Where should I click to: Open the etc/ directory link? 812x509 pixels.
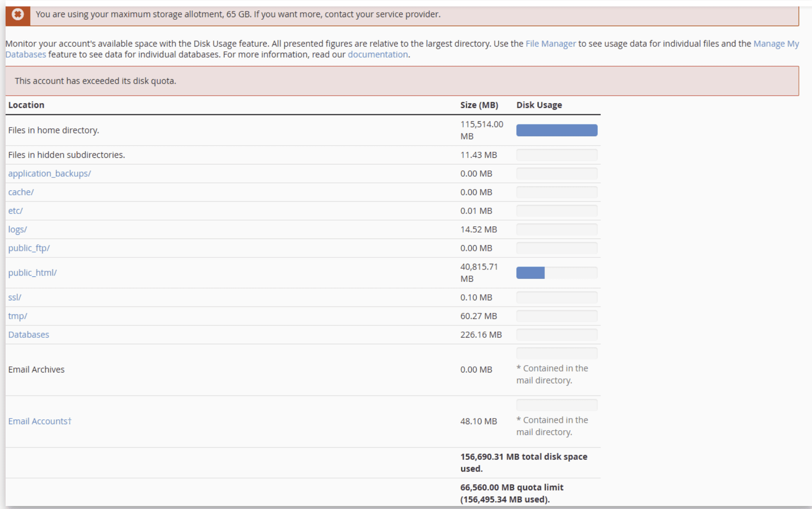[x=15, y=211]
